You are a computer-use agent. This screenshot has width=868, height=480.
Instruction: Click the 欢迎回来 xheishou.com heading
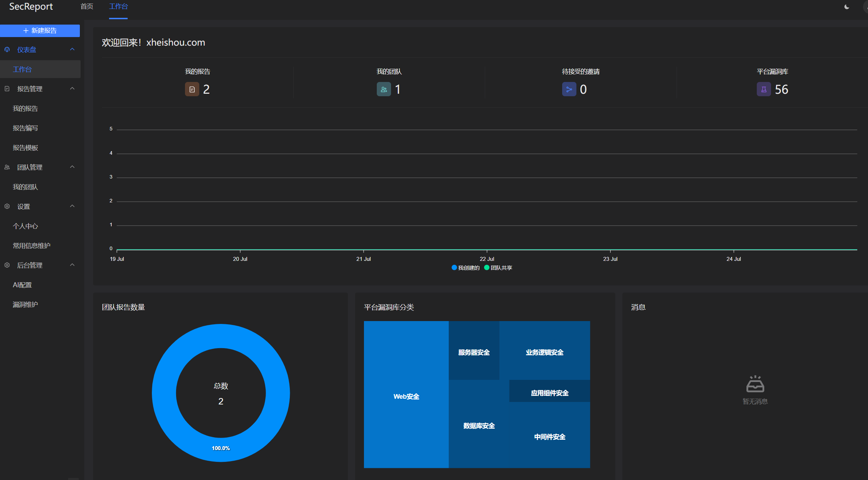[154, 42]
